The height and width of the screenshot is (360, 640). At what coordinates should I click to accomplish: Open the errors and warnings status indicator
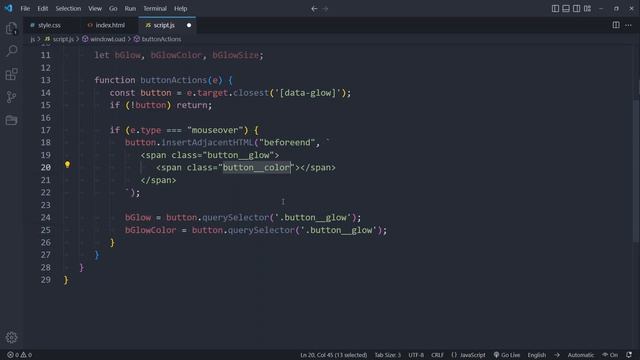pos(20,355)
